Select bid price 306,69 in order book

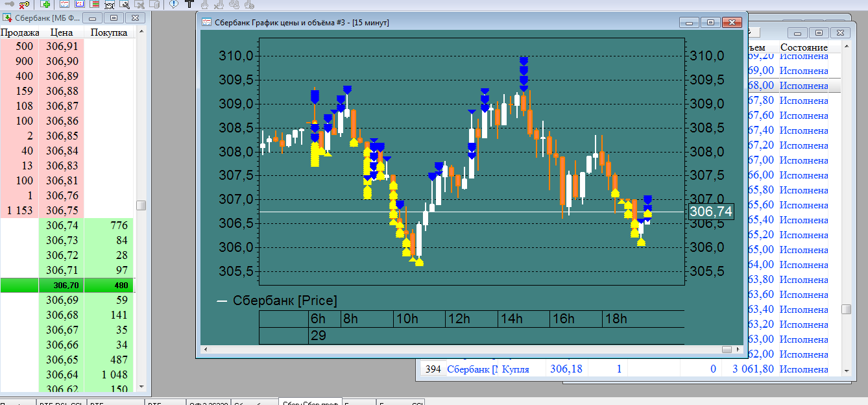[x=62, y=300]
